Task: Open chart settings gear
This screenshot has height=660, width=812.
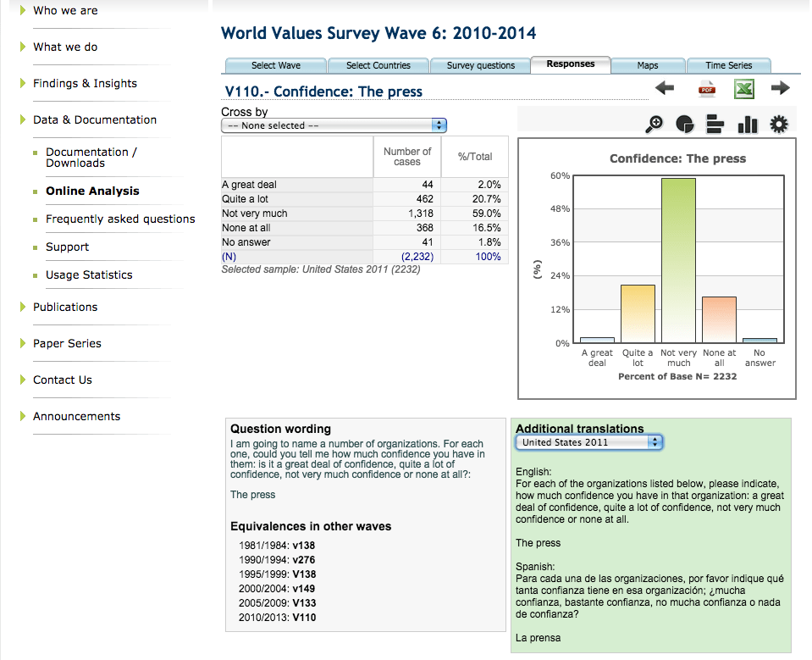Action: (778, 125)
